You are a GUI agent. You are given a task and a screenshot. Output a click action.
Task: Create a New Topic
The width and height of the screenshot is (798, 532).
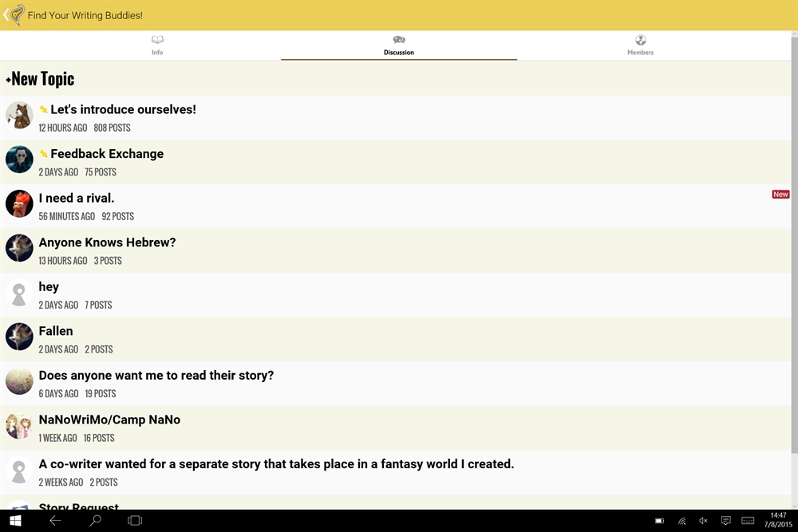click(40, 79)
